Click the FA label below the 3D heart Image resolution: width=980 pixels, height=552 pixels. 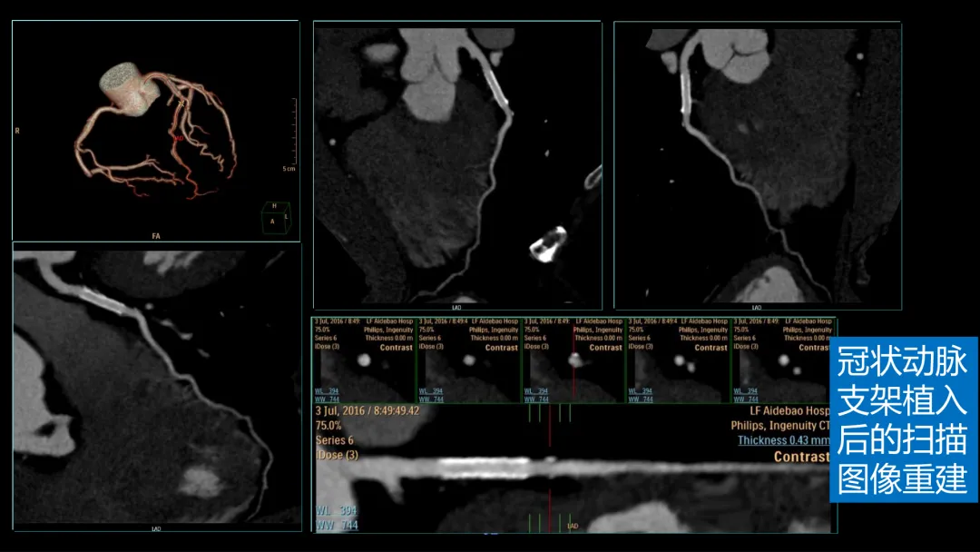click(156, 236)
